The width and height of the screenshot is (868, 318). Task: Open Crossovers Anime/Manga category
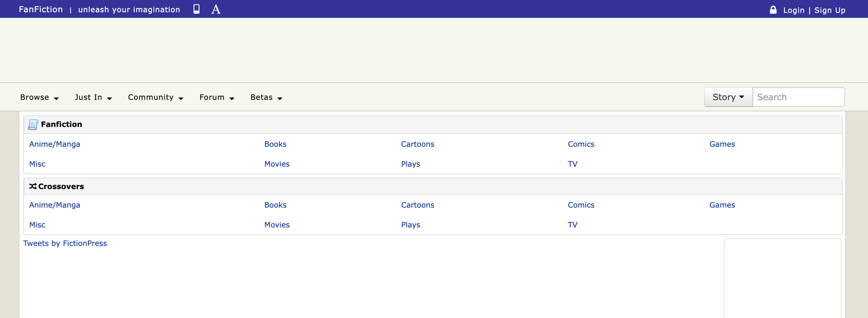click(55, 205)
